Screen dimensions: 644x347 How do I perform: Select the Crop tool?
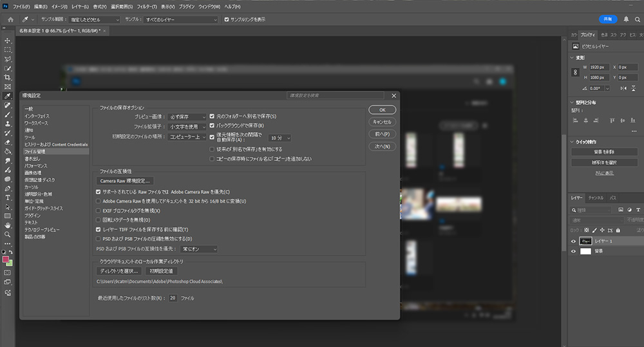click(x=8, y=77)
